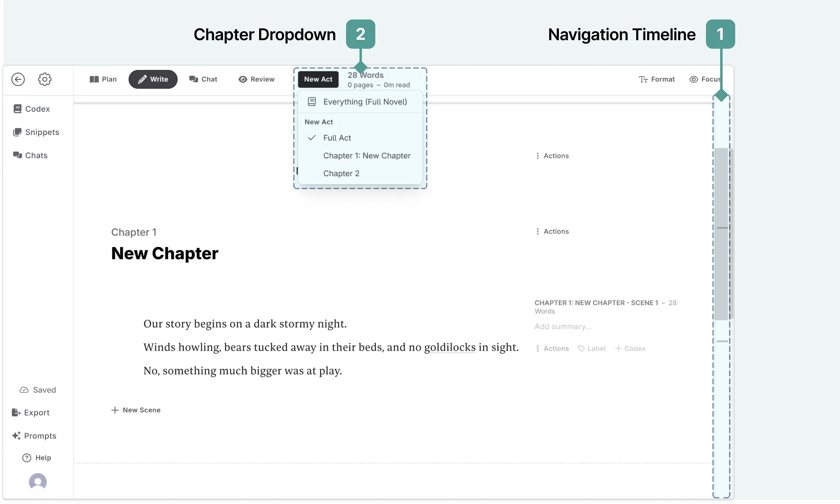Click Actions menu for New Chapter
This screenshot has width=840, height=504.
pos(551,231)
